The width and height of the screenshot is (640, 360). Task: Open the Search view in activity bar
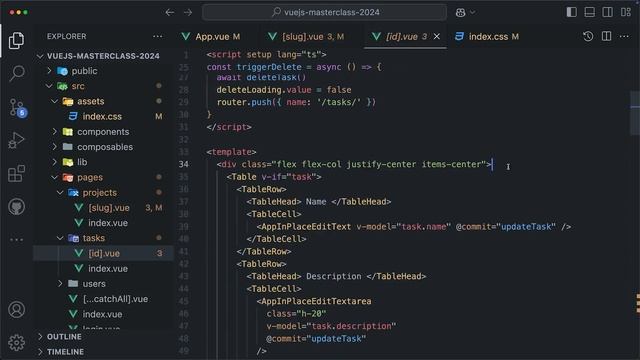[x=16, y=73]
